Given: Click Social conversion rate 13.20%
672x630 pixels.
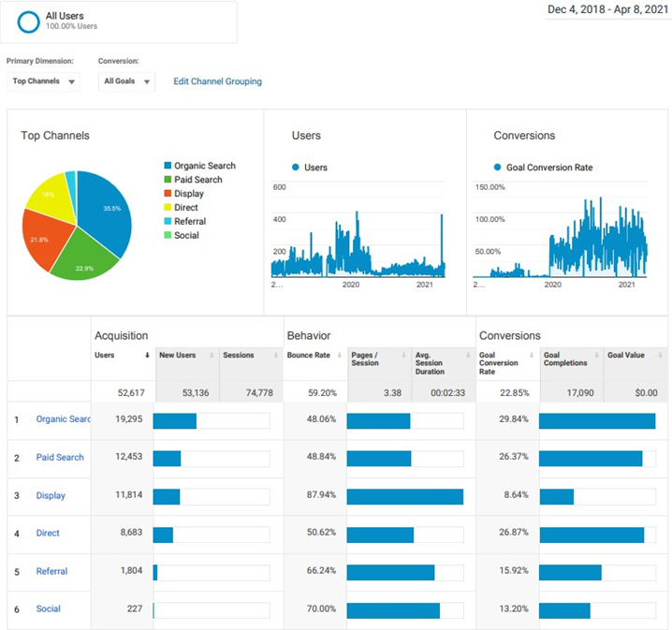Looking at the screenshot, I should click(x=514, y=608).
